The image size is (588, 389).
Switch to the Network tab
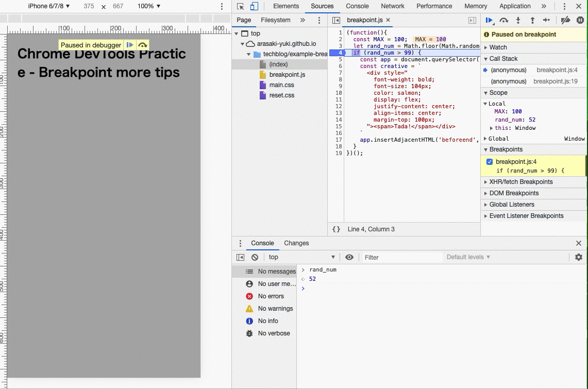(x=392, y=6)
